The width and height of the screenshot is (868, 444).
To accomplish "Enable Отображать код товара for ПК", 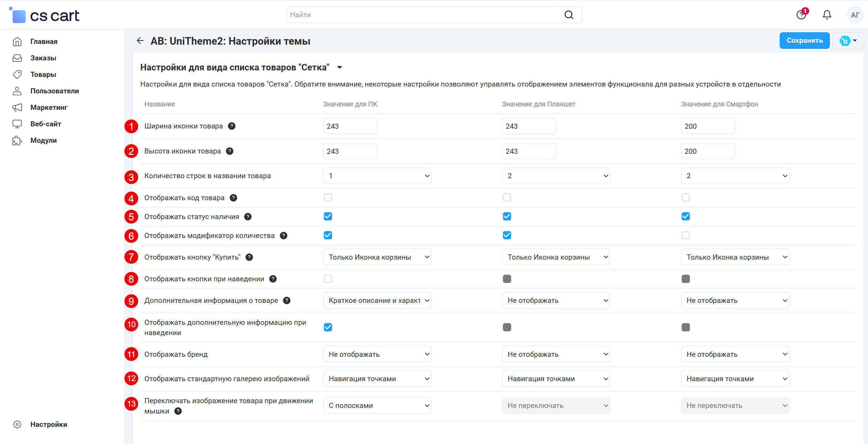I will click(328, 197).
